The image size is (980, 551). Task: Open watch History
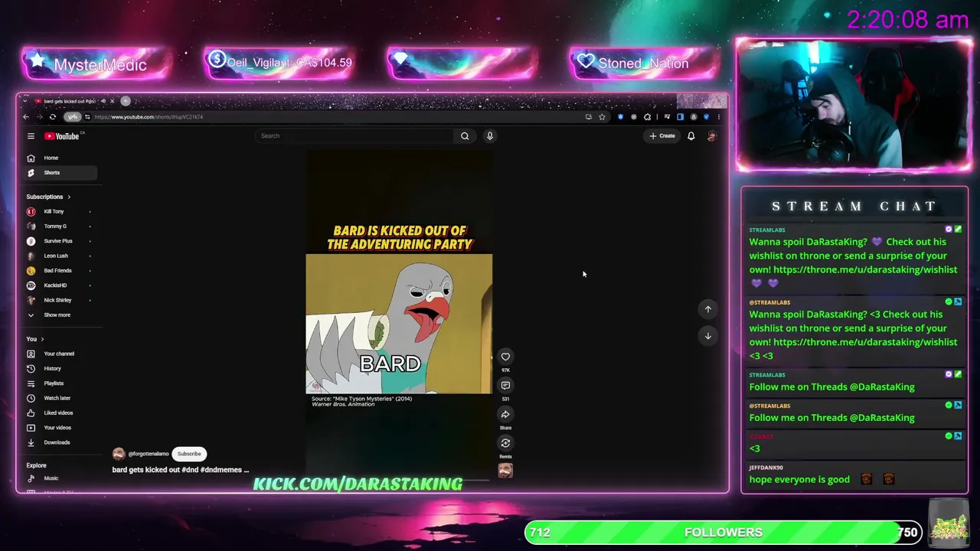[x=61, y=369]
